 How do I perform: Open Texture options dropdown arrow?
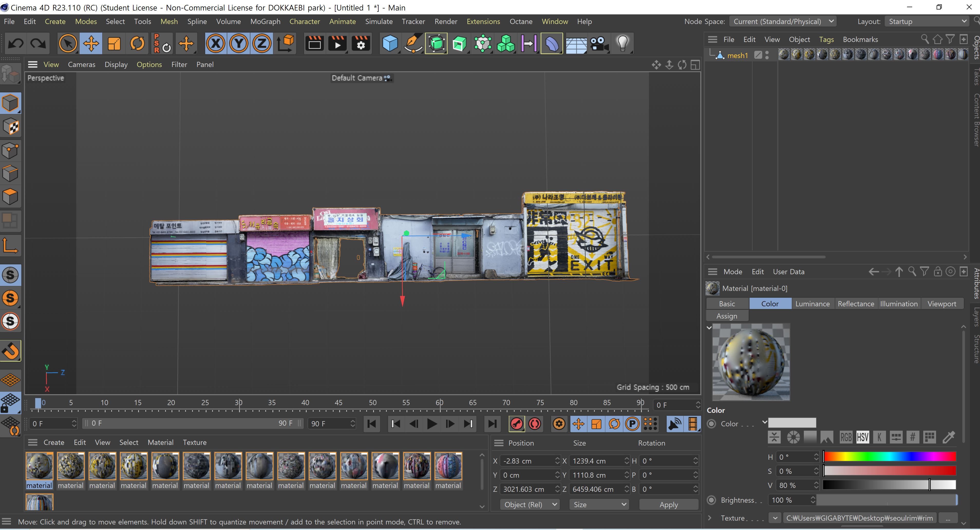tap(775, 518)
